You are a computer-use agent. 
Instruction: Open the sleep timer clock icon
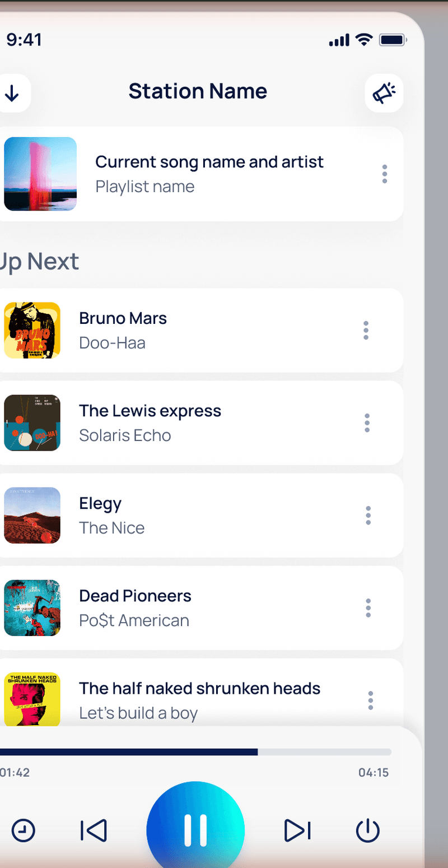[23, 830]
